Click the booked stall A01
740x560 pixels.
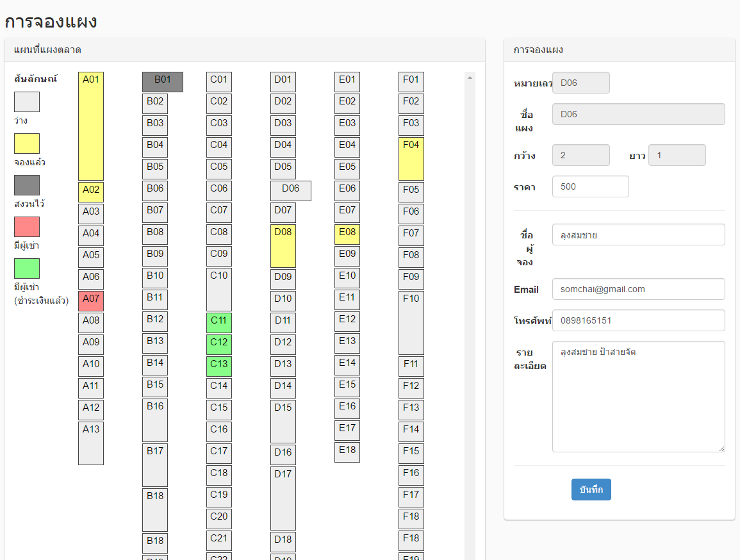click(91, 126)
